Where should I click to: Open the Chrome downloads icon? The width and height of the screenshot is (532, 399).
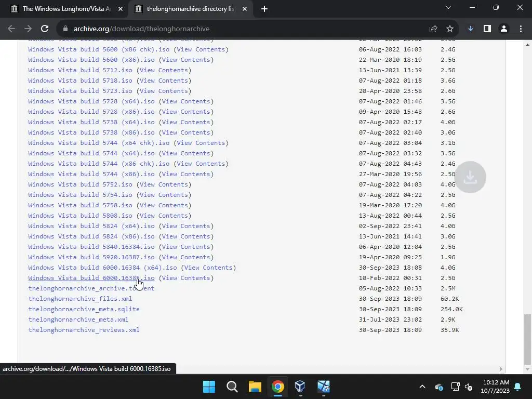point(471,29)
